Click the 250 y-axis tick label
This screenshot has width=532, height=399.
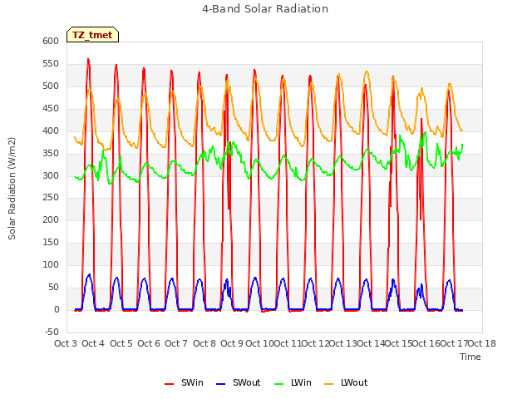51,198
